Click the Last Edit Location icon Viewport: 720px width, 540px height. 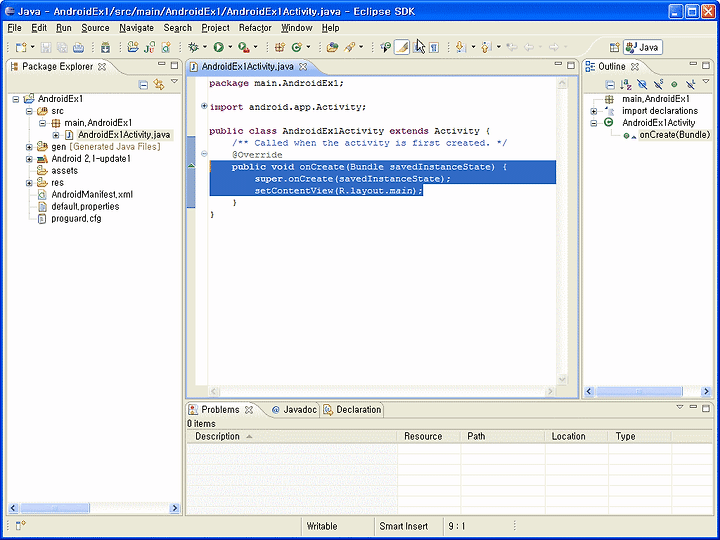(512, 47)
